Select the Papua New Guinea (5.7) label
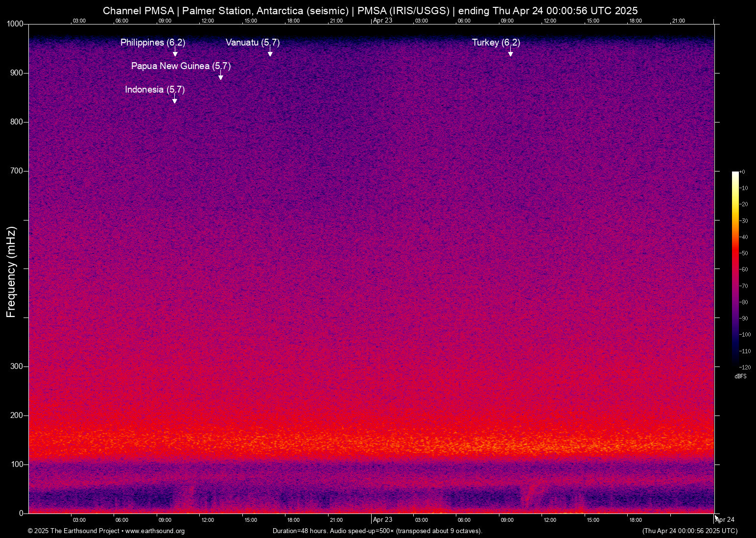Viewport: 756px width, 538px height. pyautogui.click(x=181, y=66)
